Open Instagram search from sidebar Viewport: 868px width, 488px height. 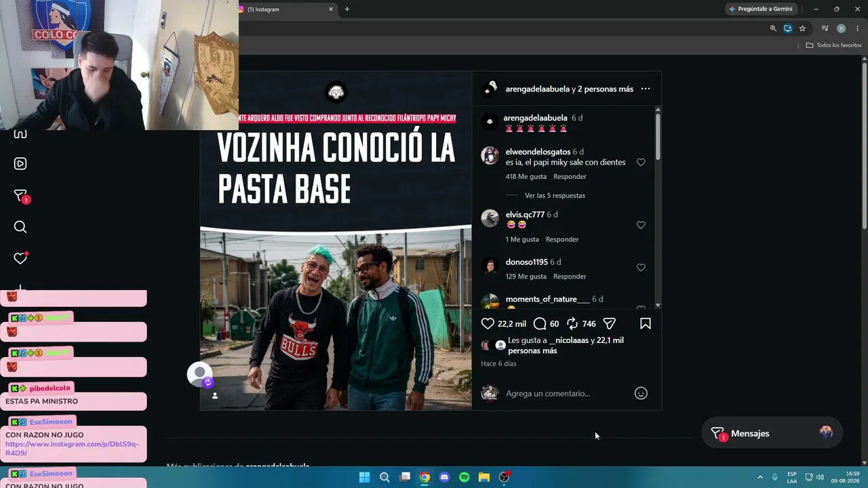pos(20,227)
